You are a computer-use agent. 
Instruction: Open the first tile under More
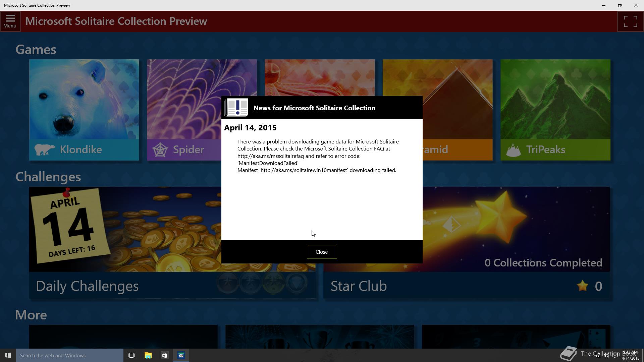coord(123,337)
